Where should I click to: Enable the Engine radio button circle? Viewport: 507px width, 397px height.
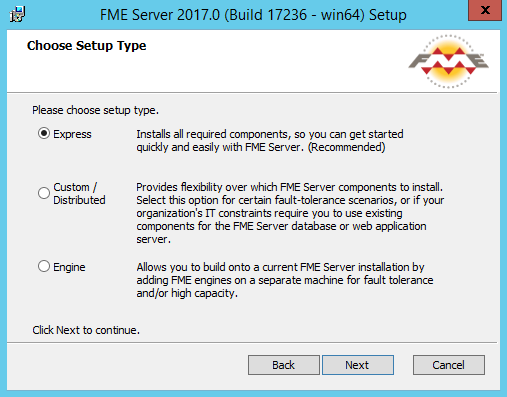click(x=44, y=266)
